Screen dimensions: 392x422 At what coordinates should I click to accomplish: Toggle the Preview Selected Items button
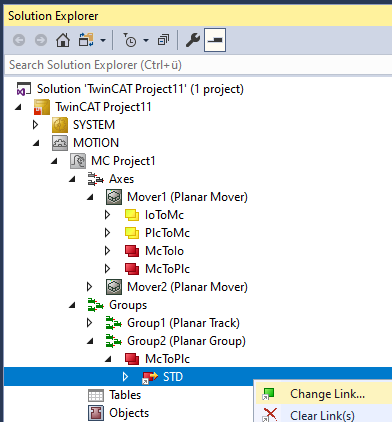(x=215, y=40)
